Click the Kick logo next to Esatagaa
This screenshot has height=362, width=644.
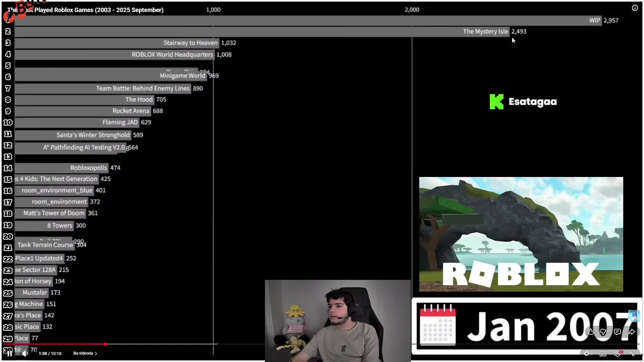click(496, 102)
